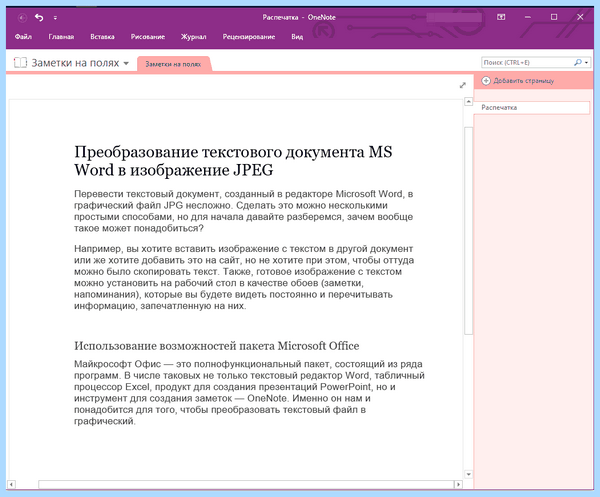Toggle ribbon display options icon

tap(501, 17)
